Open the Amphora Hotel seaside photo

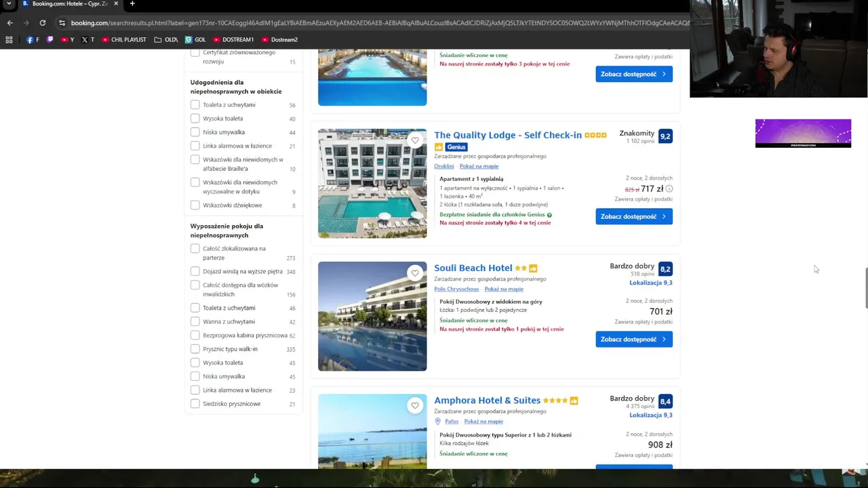372,430
